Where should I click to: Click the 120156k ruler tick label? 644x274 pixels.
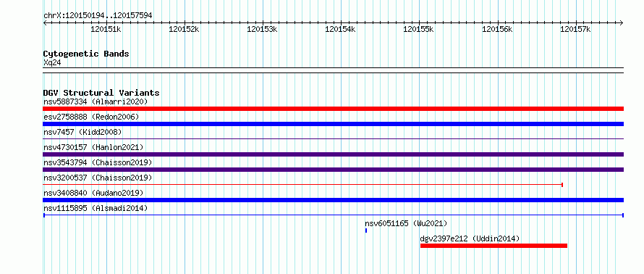[497, 30]
